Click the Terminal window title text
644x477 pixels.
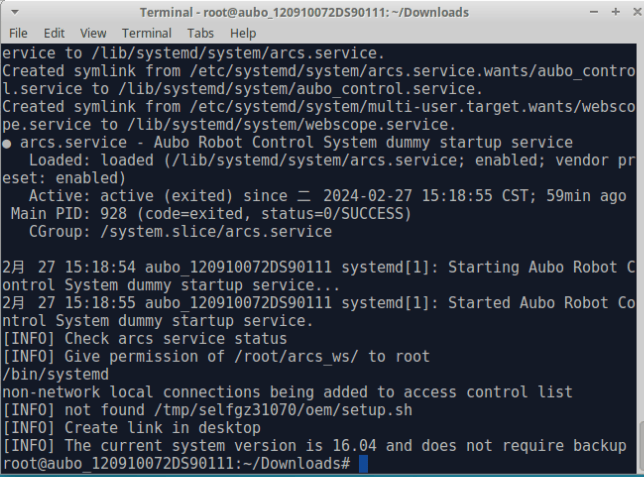(304, 13)
